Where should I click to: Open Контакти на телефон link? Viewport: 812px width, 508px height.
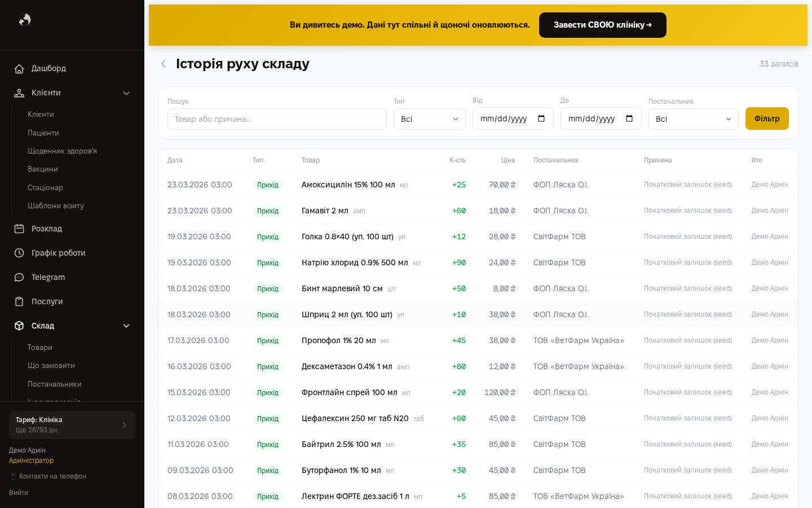click(x=48, y=476)
